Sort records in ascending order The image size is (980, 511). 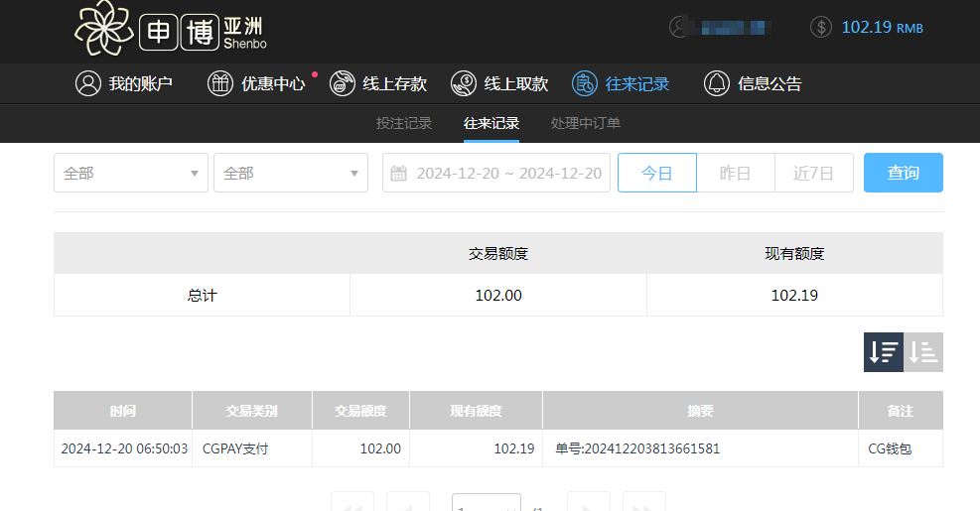tap(923, 352)
